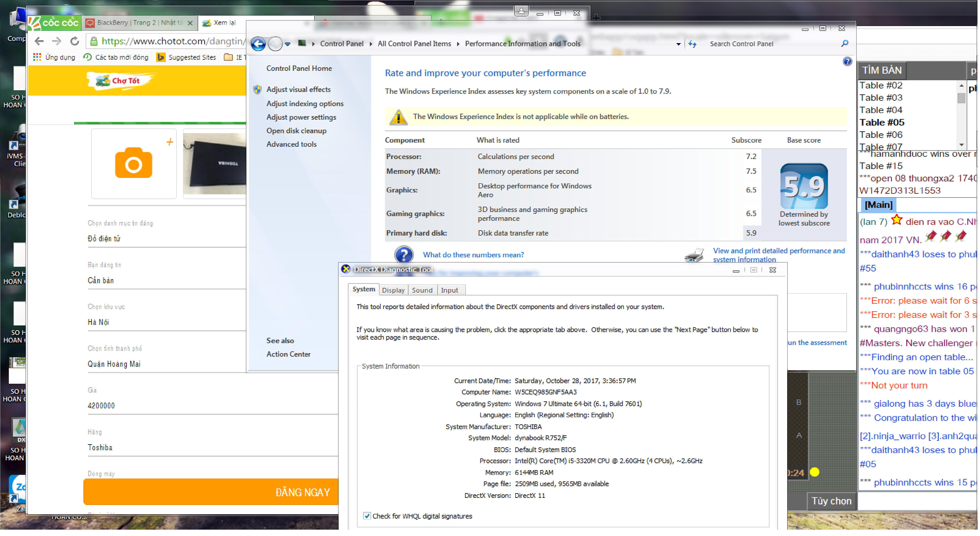The width and height of the screenshot is (980, 536).
Task: Open Action Center under See also
Action: pyautogui.click(x=288, y=354)
